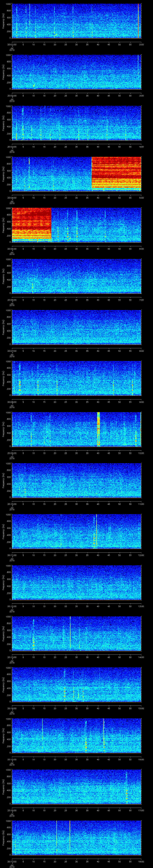Click the 20:12:00 start time label
Viewport: 153px width, 868px height.
[x=12, y=606]
